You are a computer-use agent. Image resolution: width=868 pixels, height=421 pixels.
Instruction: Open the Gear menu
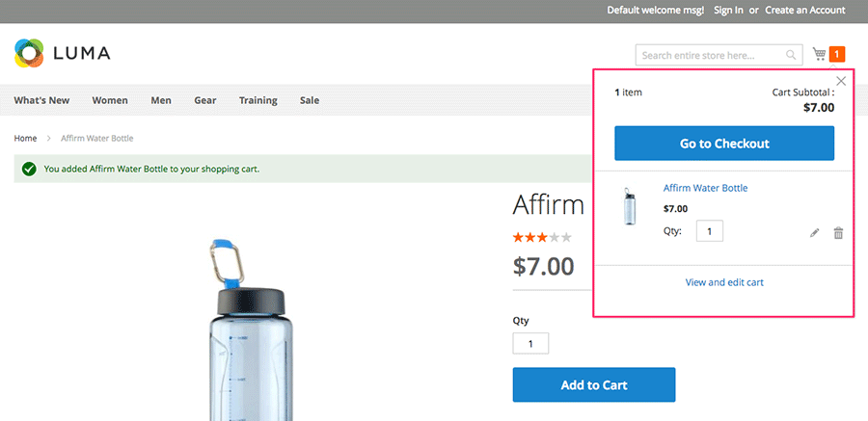pyautogui.click(x=205, y=100)
